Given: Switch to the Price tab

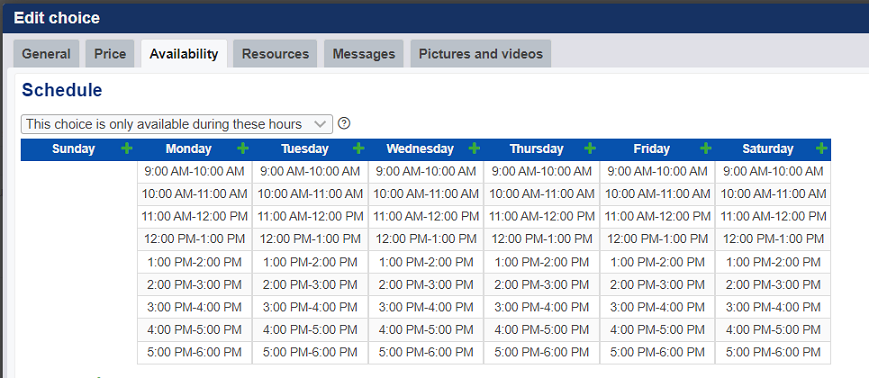Looking at the screenshot, I should 110,54.
